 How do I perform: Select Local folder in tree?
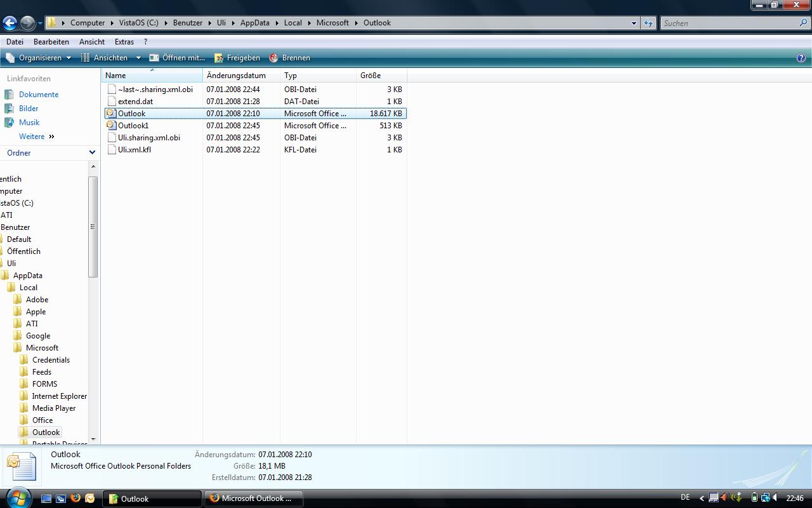point(28,288)
